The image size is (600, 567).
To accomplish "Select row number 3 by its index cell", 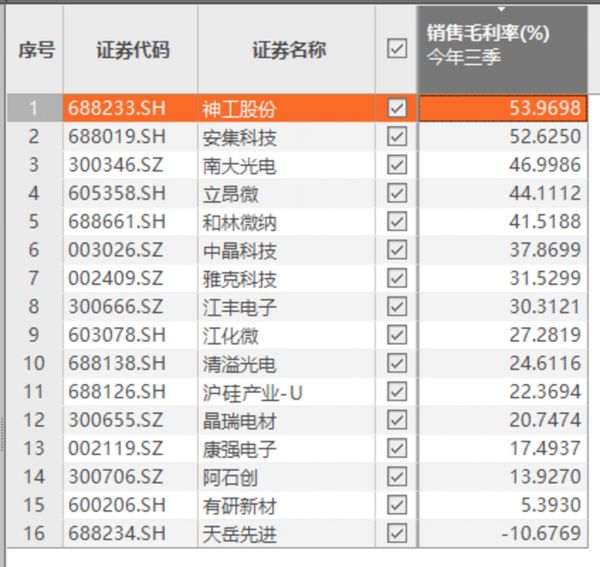I will [x=35, y=165].
